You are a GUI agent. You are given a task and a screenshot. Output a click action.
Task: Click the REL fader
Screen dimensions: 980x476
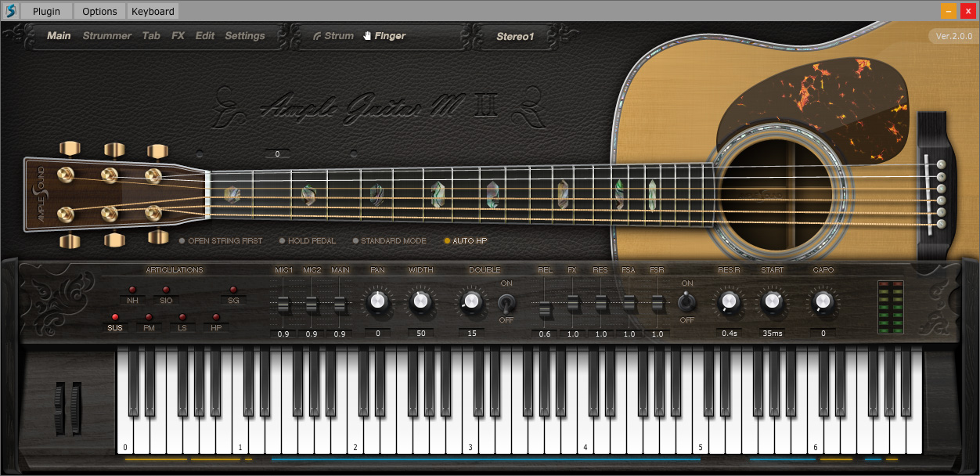click(x=545, y=309)
